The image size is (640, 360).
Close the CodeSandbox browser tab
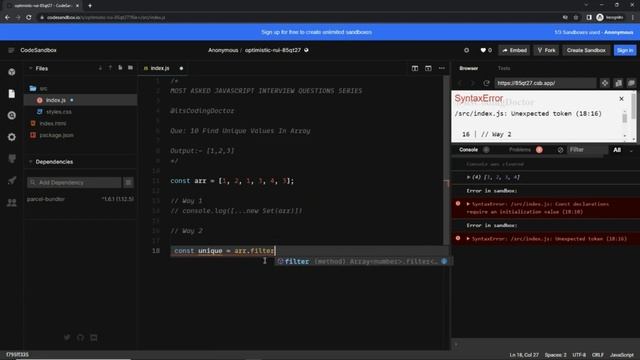pos(78,6)
